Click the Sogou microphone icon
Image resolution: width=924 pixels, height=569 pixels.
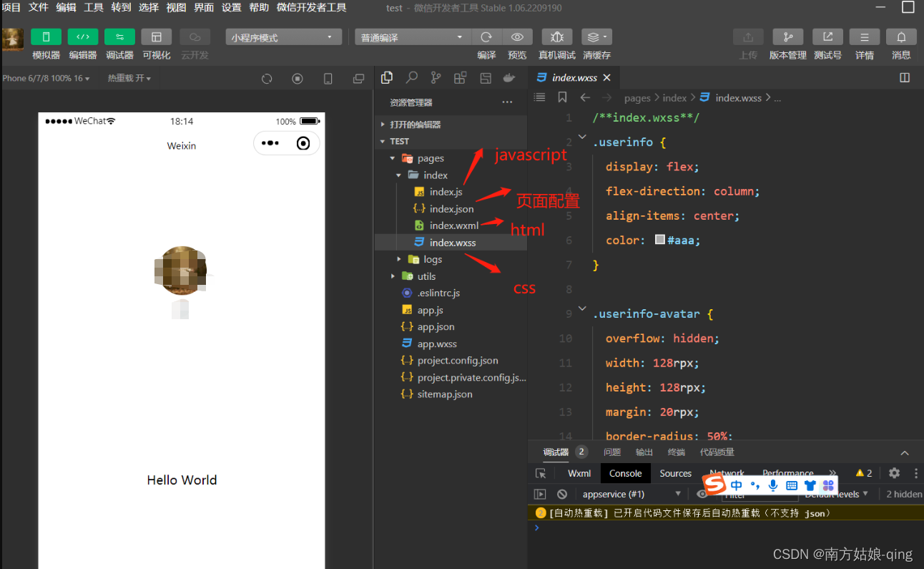pos(773,485)
